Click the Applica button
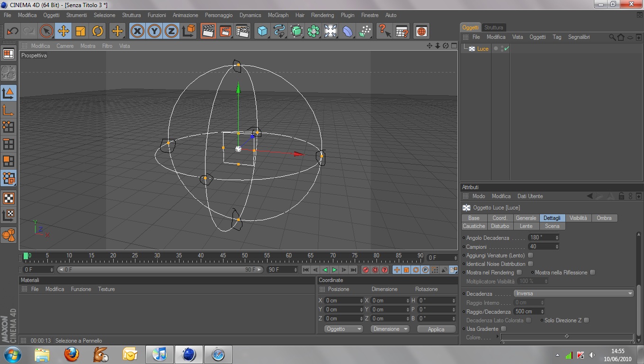This screenshot has height=364, width=644. tap(436, 329)
